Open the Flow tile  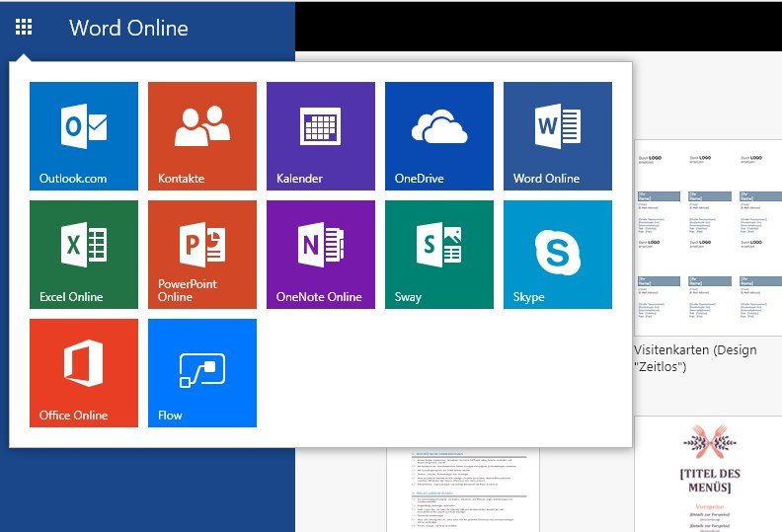[202, 373]
